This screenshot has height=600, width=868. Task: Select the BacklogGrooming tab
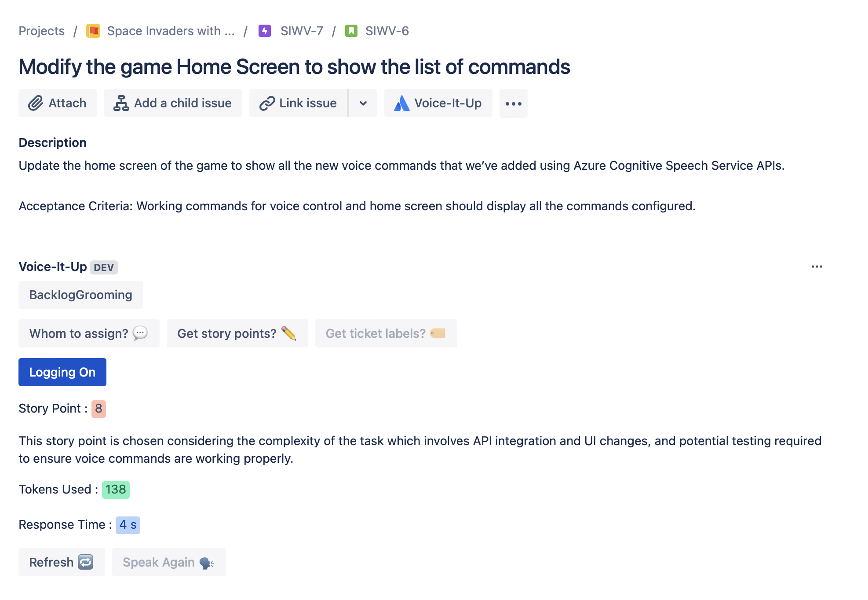(80, 295)
